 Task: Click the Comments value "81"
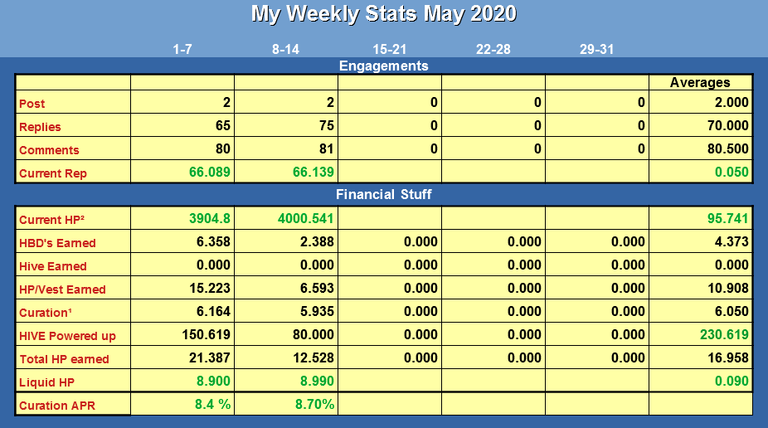point(326,148)
